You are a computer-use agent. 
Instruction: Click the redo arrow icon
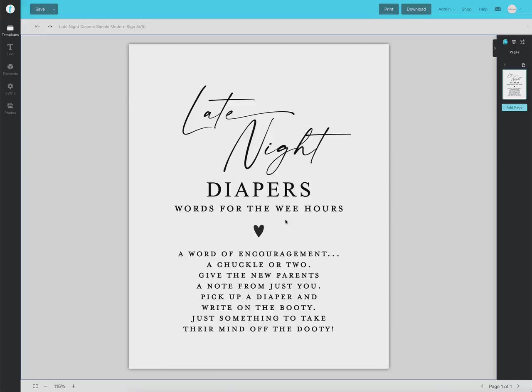point(50,27)
